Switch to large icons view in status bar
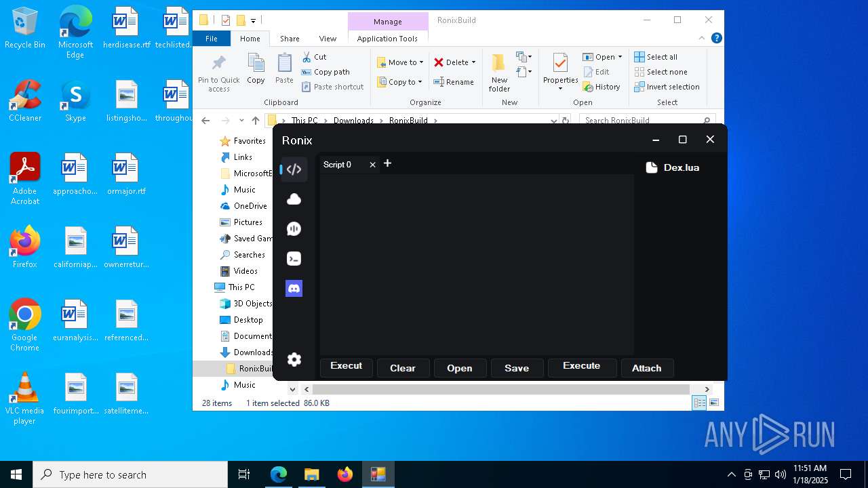Screen dimensions: 868x488 click(x=713, y=403)
